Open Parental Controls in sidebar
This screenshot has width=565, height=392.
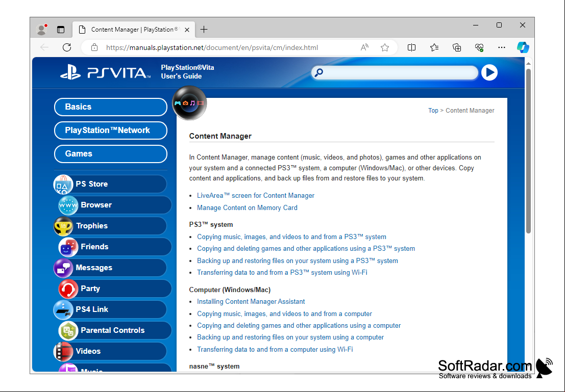115,330
